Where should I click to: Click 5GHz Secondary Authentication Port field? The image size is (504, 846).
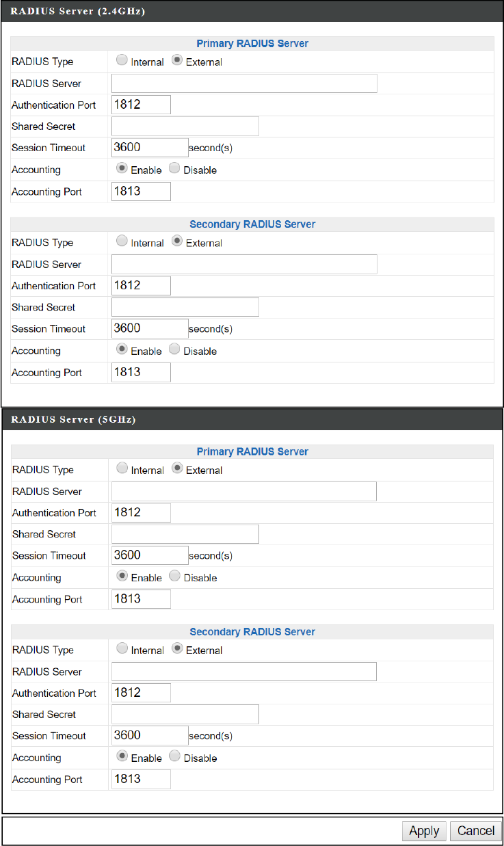click(141, 693)
